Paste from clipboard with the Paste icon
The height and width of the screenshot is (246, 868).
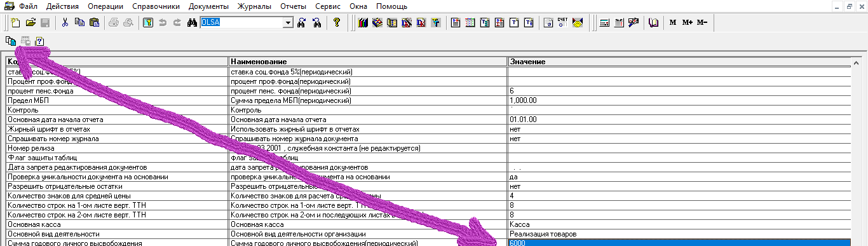[94, 23]
